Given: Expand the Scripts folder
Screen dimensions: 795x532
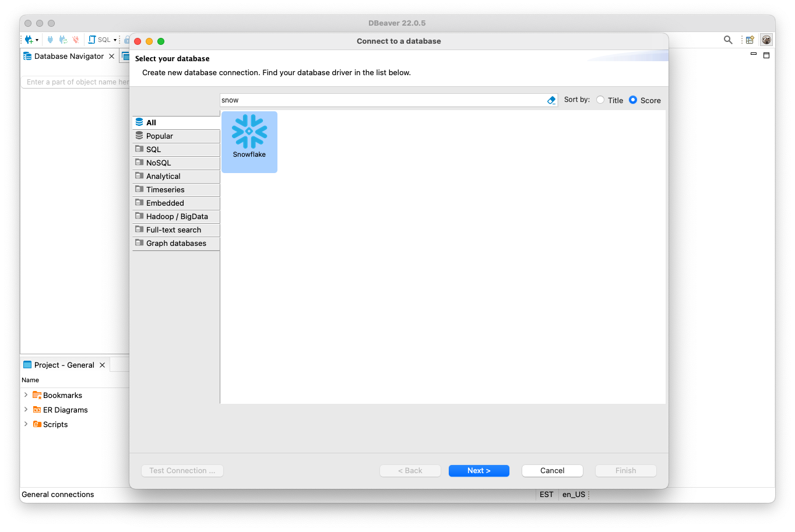Looking at the screenshot, I should 25,424.
